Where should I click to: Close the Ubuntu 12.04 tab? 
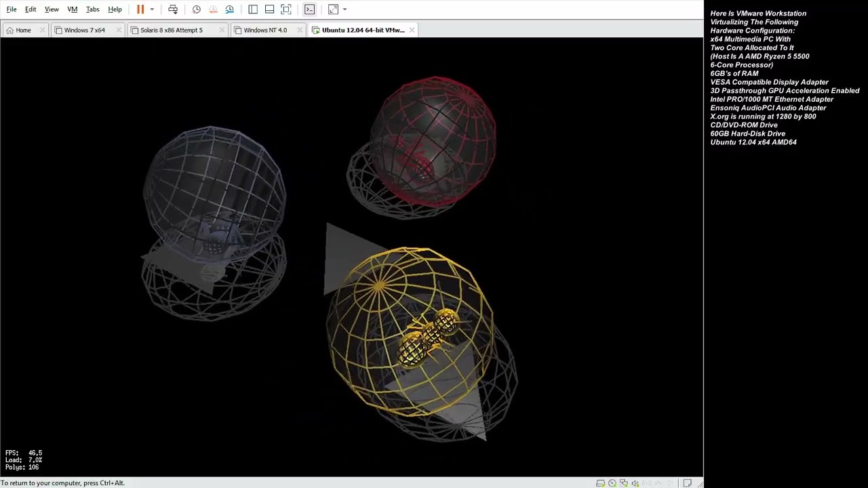pyautogui.click(x=412, y=30)
